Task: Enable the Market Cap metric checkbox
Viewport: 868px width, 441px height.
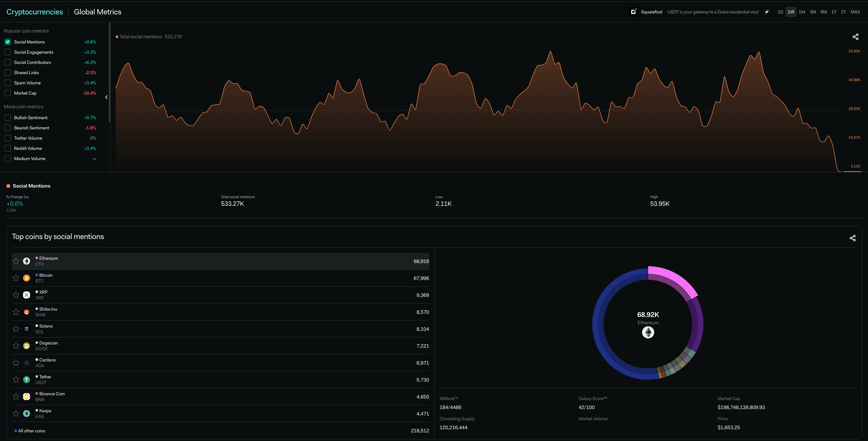Action: pos(8,93)
